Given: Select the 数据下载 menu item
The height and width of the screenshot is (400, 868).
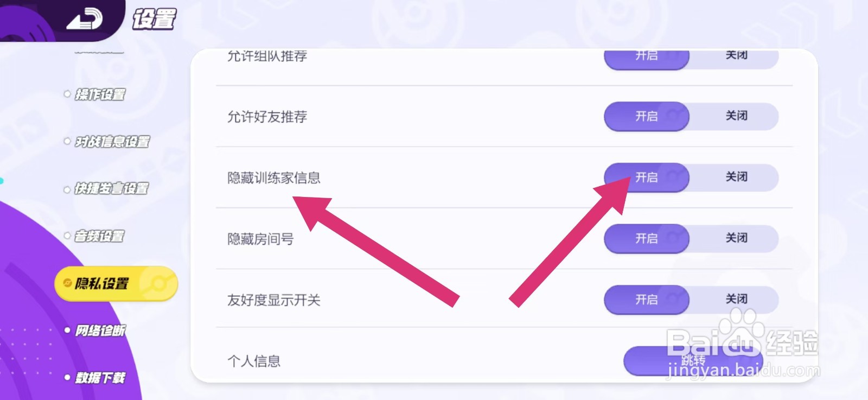Looking at the screenshot, I should pos(100,378).
